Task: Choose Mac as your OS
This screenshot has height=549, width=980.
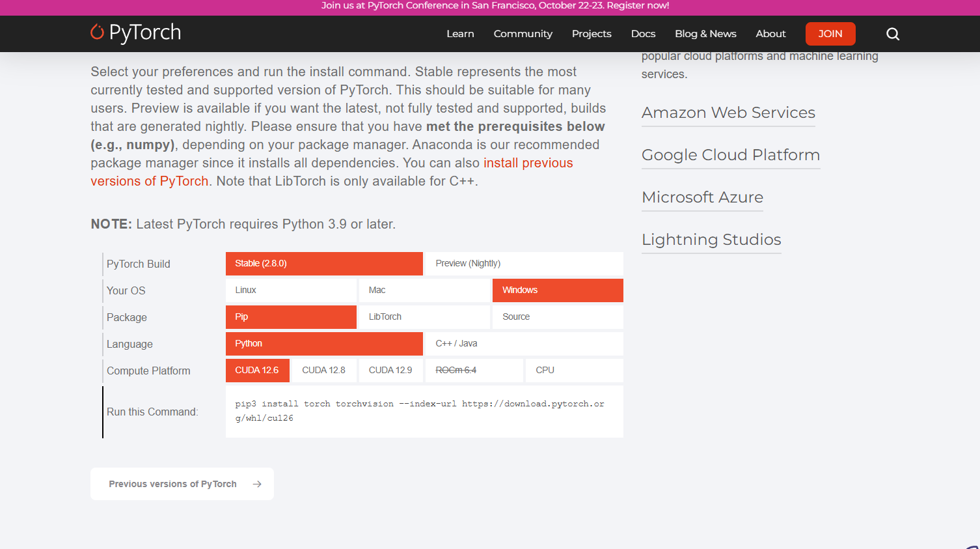Action: [x=424, y=290]
